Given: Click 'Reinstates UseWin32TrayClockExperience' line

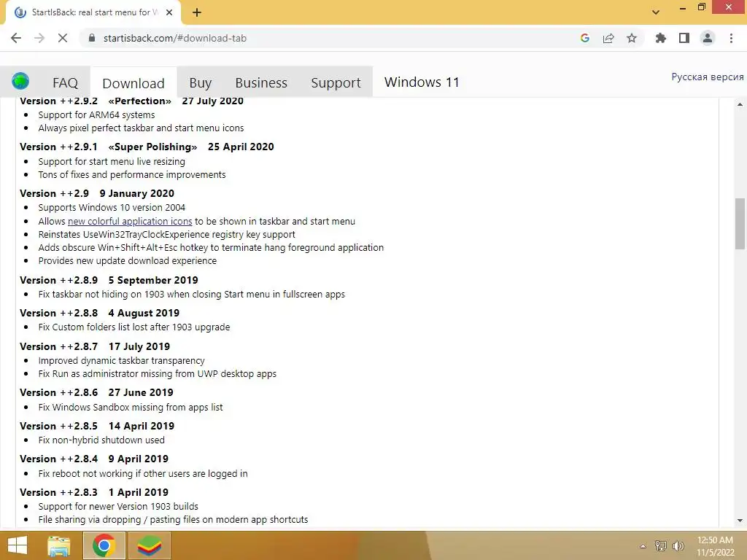Looking at the screenshot, I should coord(166,234).
